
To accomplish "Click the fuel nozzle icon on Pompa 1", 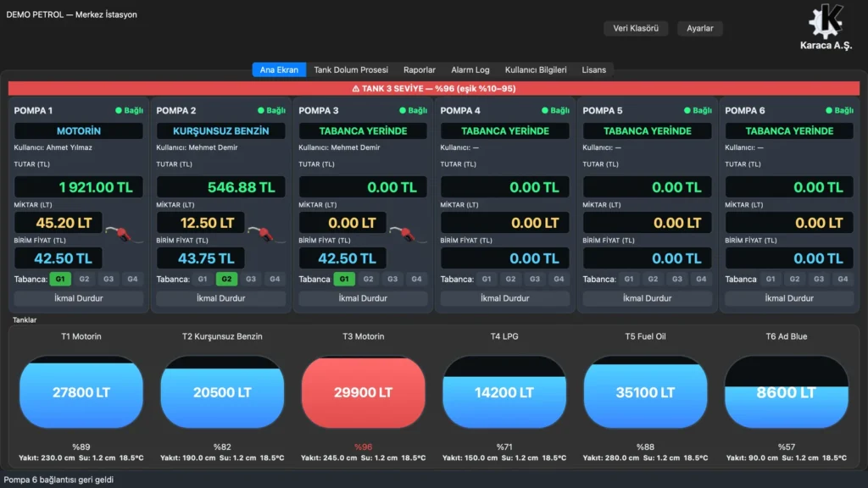I will click(124, 234).
